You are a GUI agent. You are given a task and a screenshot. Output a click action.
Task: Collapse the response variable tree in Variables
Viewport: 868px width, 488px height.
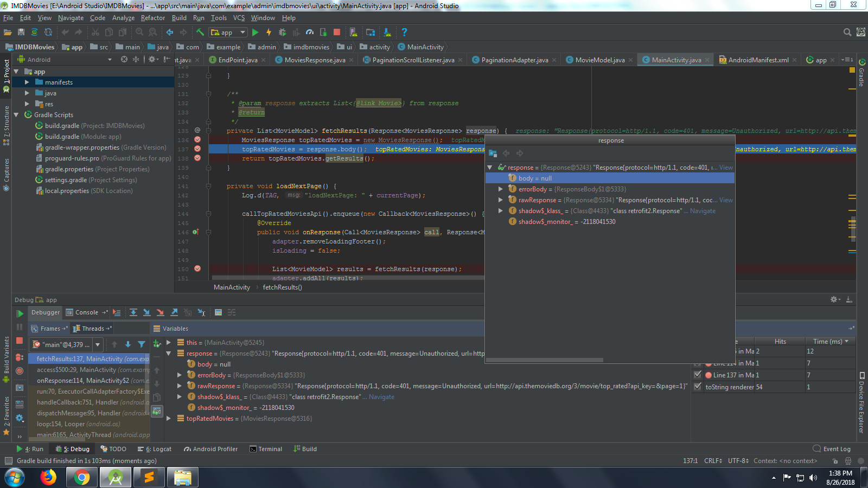(169, 353)
